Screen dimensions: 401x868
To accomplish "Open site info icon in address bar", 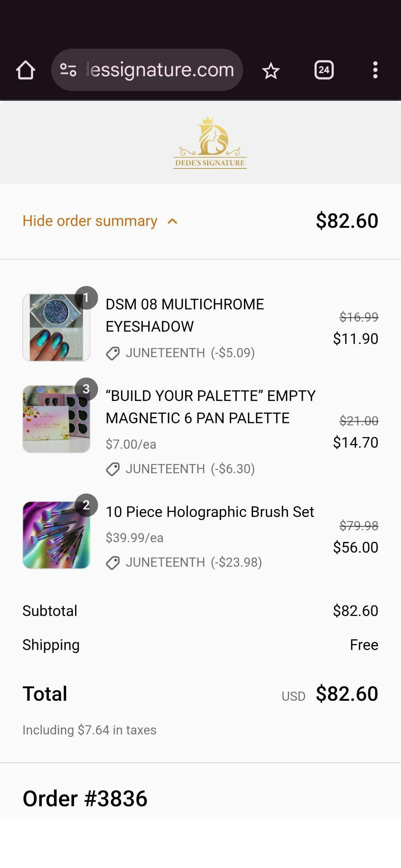I will point(68,70).
